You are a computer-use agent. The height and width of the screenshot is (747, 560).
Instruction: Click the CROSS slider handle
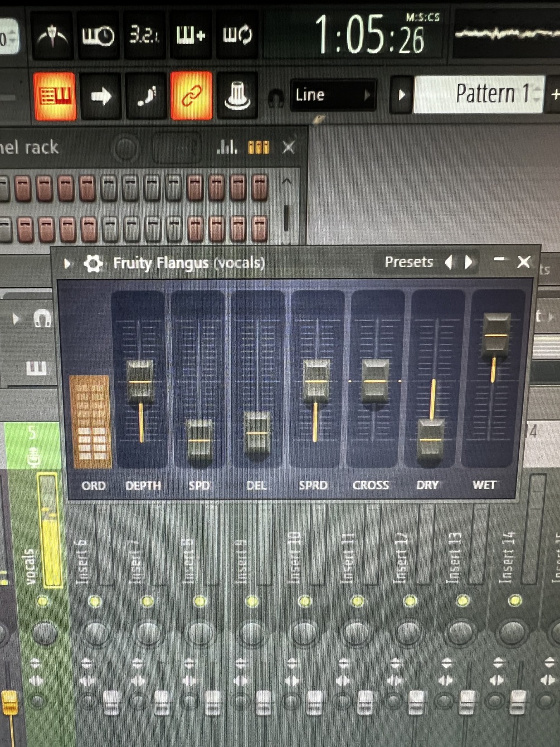click(x=376, y=381)
